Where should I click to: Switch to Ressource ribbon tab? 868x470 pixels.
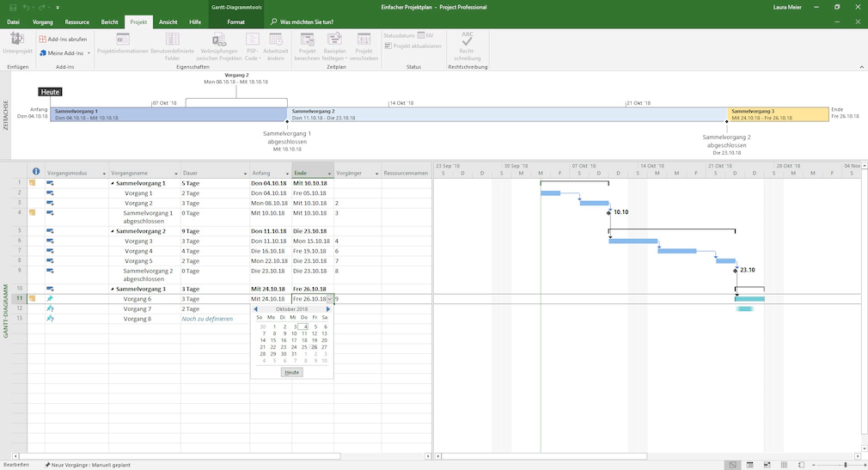pos(77,22)
